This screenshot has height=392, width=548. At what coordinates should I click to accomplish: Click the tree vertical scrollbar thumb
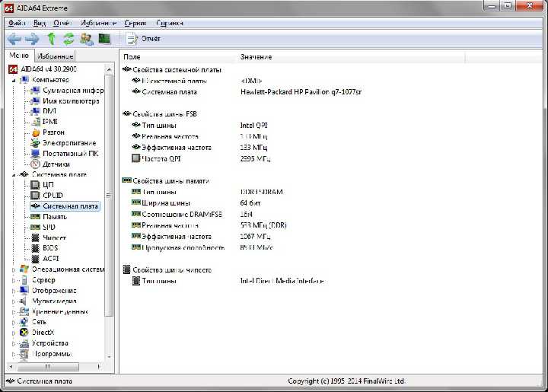pyautogui.click(x=109, y=196)
